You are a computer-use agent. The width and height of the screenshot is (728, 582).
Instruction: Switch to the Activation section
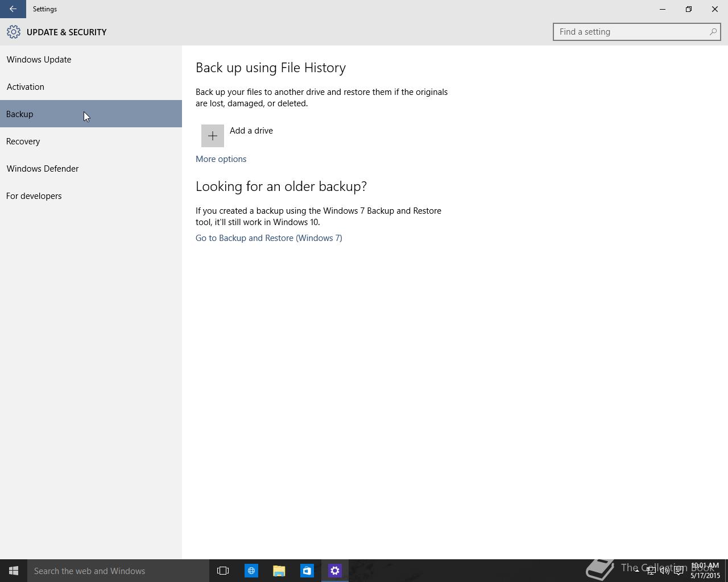click(x=91, y=86)
